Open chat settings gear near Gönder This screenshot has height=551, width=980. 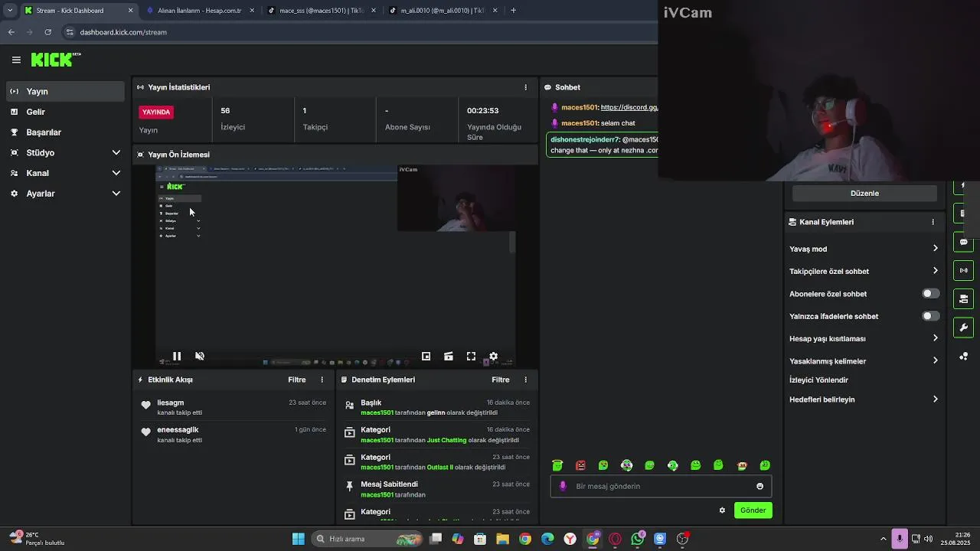tap(722, 510)
